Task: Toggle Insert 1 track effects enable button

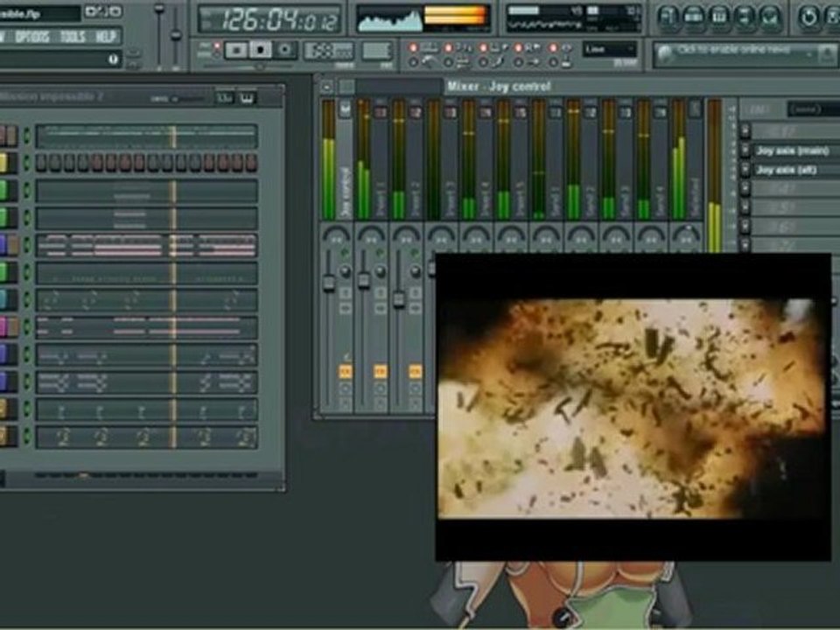Action: pyautogui.click(x=381, y=371)
